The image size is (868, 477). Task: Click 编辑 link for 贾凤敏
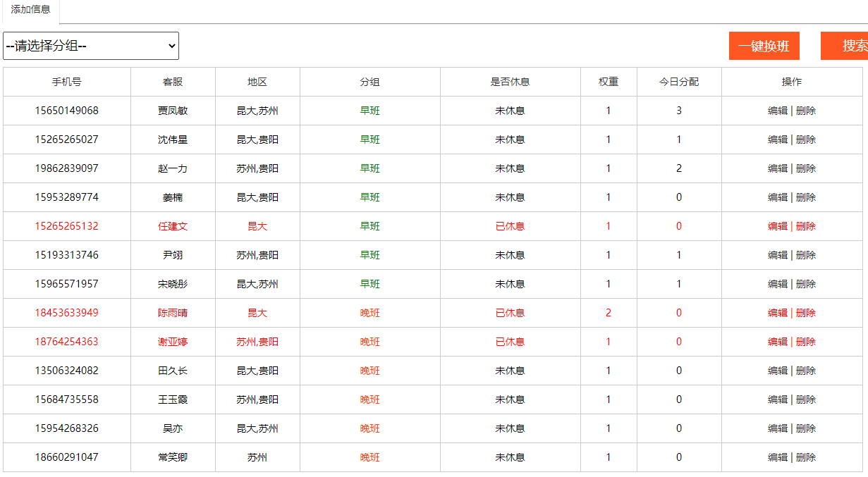click(x=777, y=111)
